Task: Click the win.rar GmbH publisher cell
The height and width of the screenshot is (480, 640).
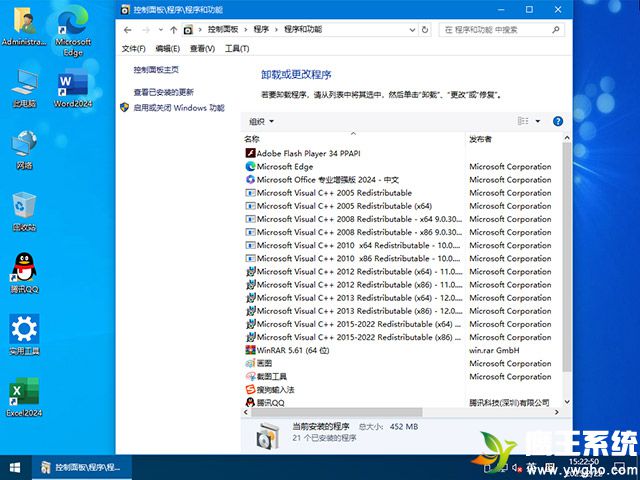Action: tap(494, 350)
